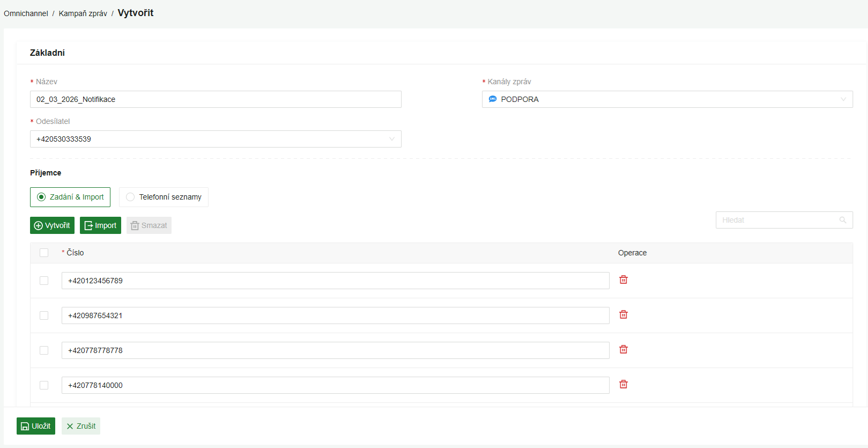Open Kampaň zpráv breadcrumb link
The image size is (868, 448).
83,13
